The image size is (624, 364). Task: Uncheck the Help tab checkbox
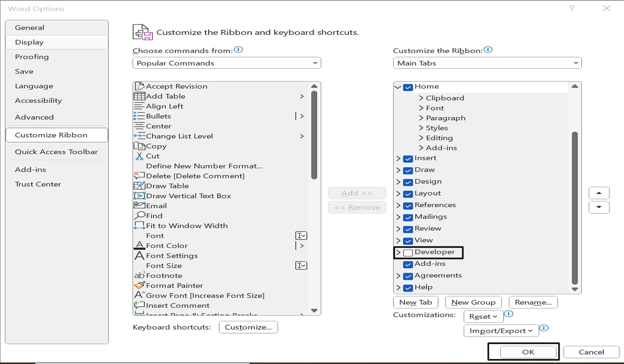[x=408, y=288]
